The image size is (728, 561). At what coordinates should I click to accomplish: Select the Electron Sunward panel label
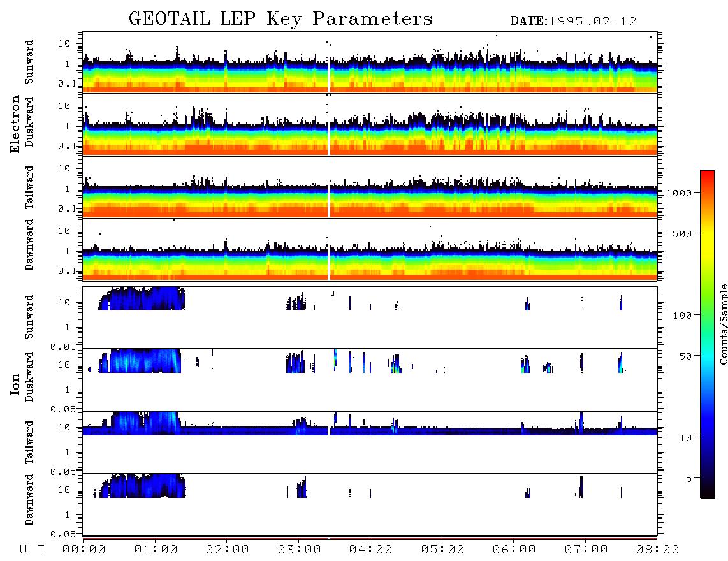coord(29,62)
